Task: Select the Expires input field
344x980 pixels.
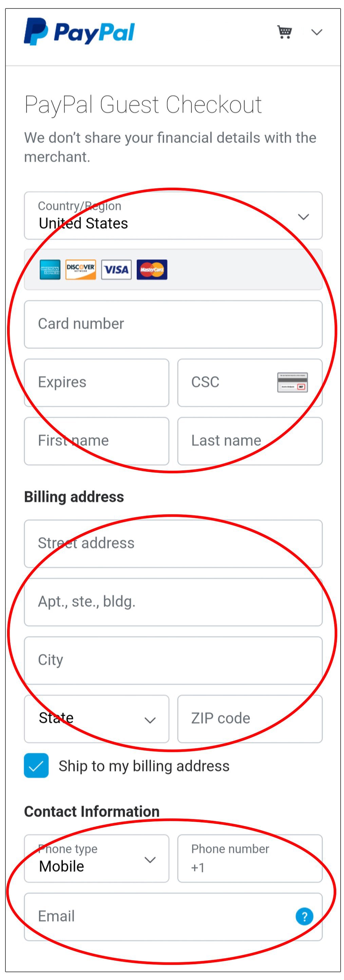Action: [x=96, y=383]
